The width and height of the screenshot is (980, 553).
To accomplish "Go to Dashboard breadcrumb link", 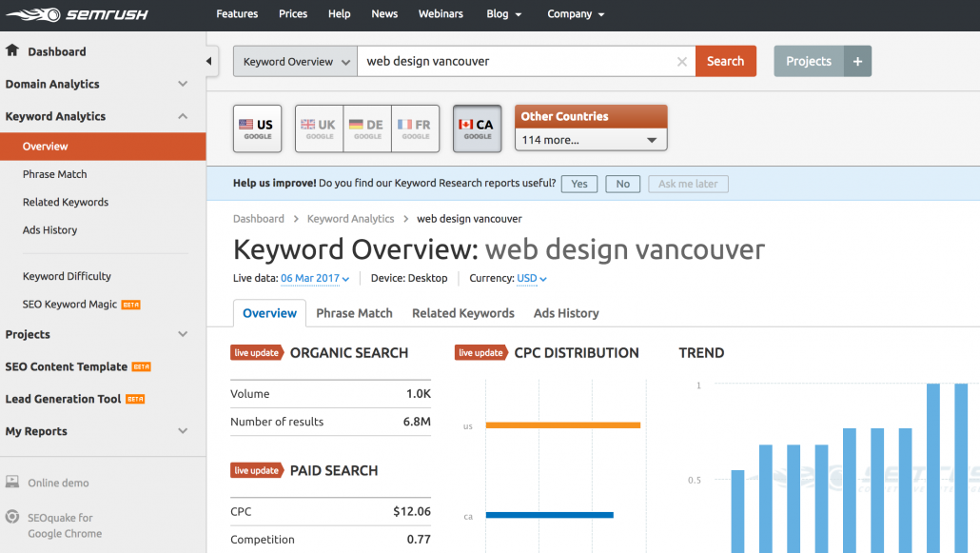I will coord(259,219).
